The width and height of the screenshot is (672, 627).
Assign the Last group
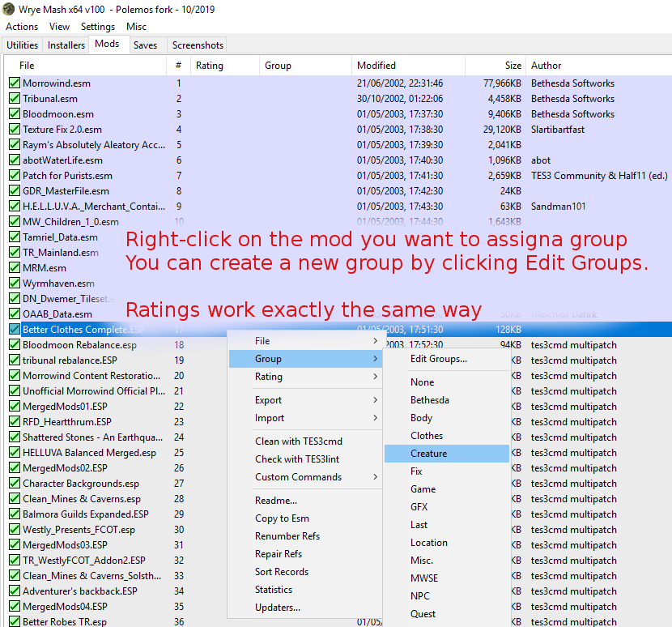pos(447,524)
